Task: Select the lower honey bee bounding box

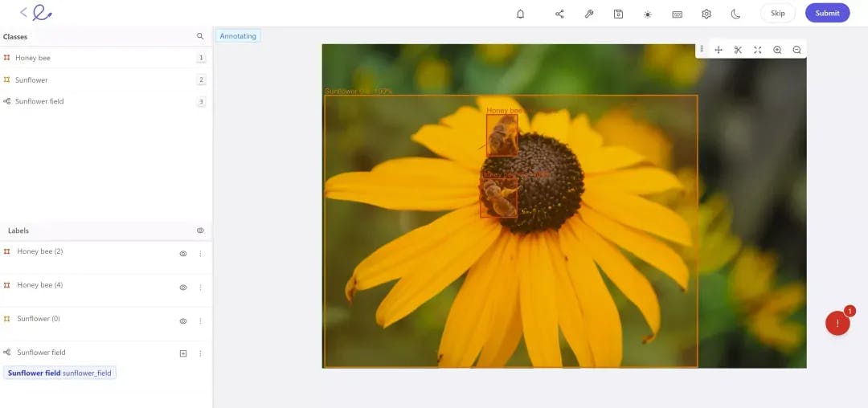Action: (499, 198)
